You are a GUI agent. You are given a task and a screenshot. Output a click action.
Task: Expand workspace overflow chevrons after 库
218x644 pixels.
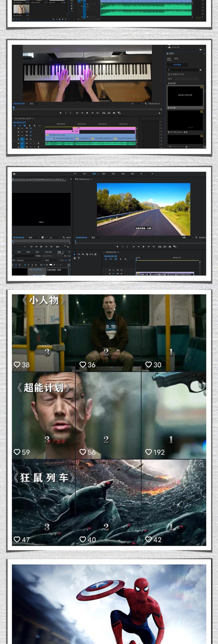[152, 174]
